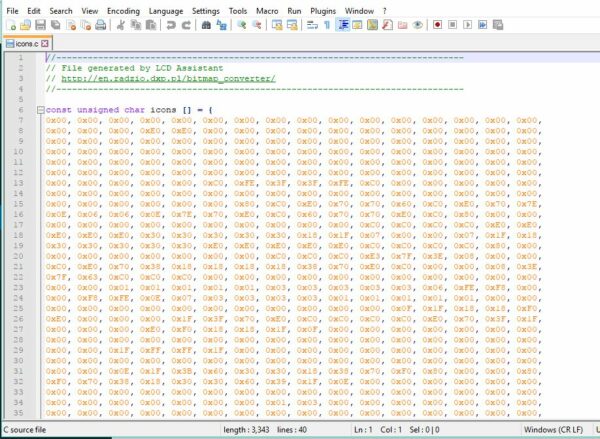Click the Windows (CR LF) status field
This screenshot has width=600, height=439.
tap(553, 430)
